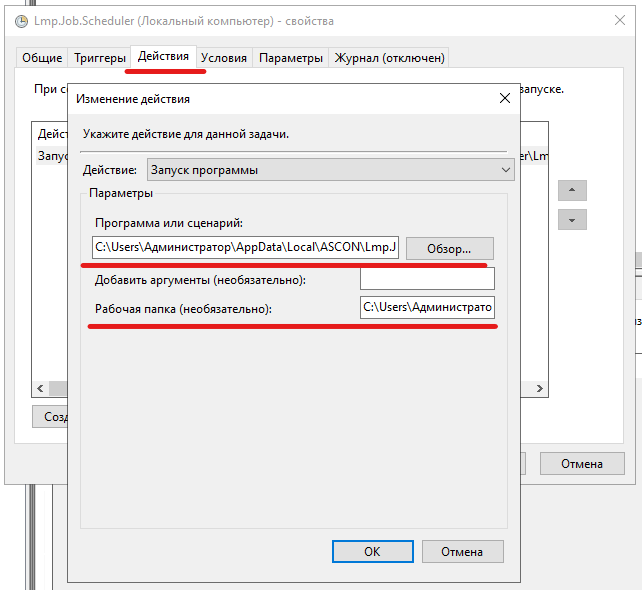Expand the Действие dropdown list
This screenshot has height=590, width=642.
point(331,170)
